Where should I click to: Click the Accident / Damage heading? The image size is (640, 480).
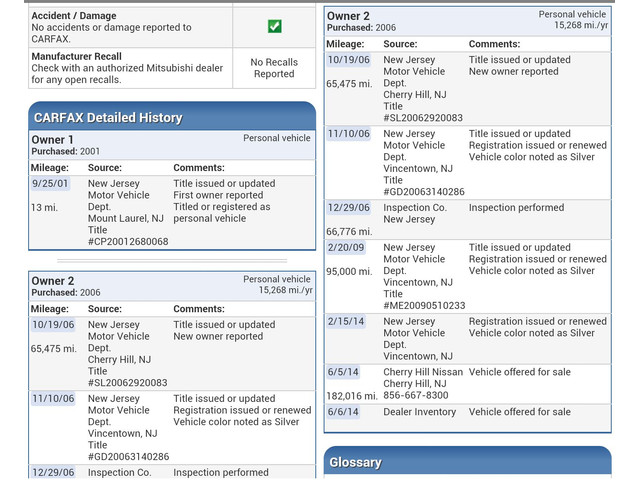coord(74,16)
